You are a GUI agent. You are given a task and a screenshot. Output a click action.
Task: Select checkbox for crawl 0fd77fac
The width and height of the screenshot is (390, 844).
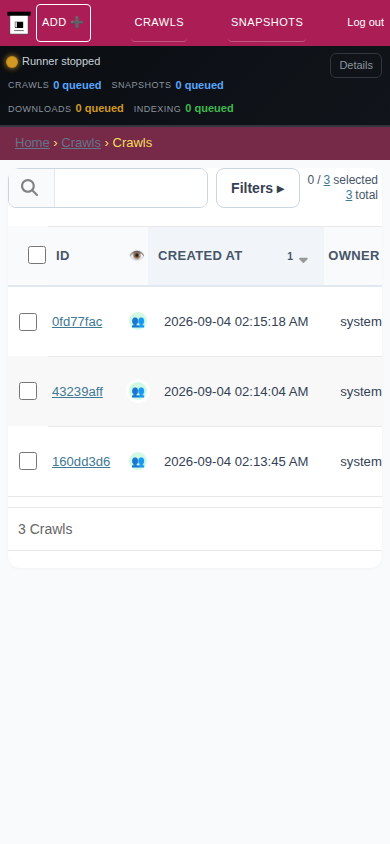click(28, 322)
